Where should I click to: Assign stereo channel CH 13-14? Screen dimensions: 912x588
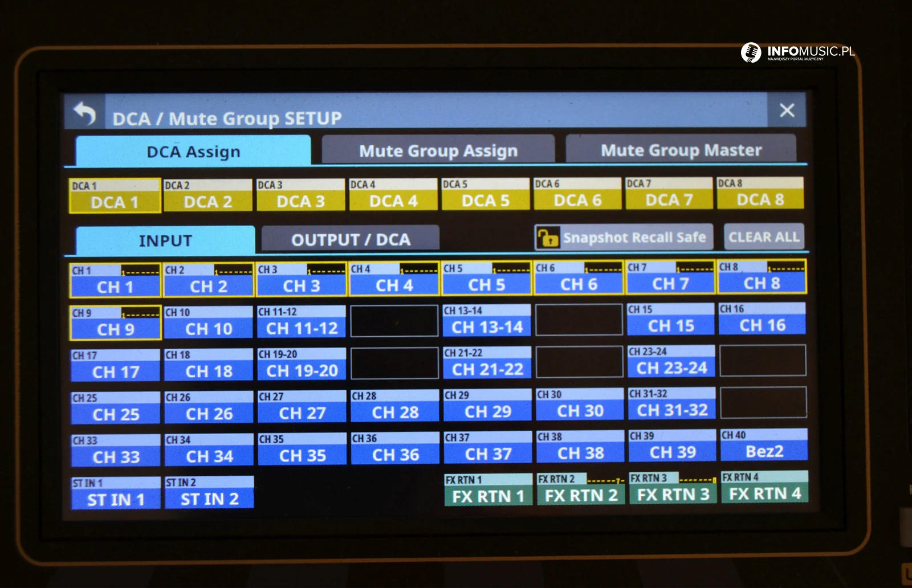point(487,321)
